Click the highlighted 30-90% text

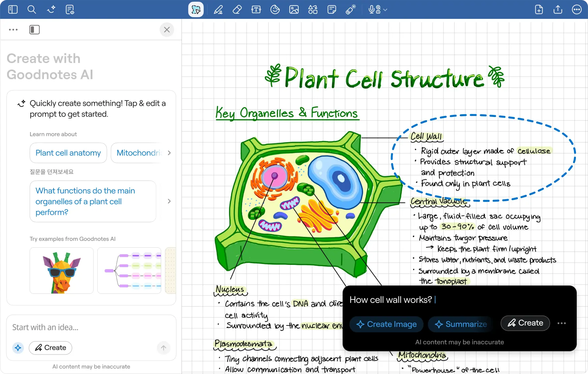pyautogui.click(x=458, y=226)
